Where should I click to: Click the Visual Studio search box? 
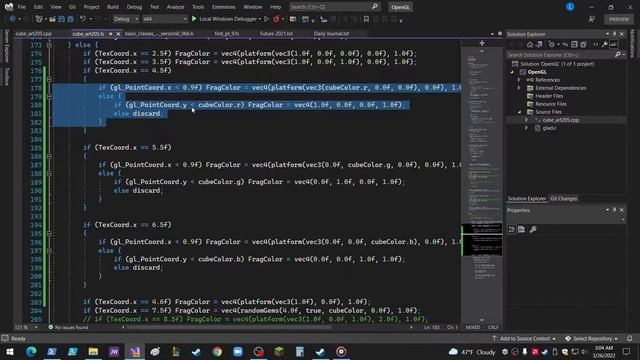(x=334, y=7)
